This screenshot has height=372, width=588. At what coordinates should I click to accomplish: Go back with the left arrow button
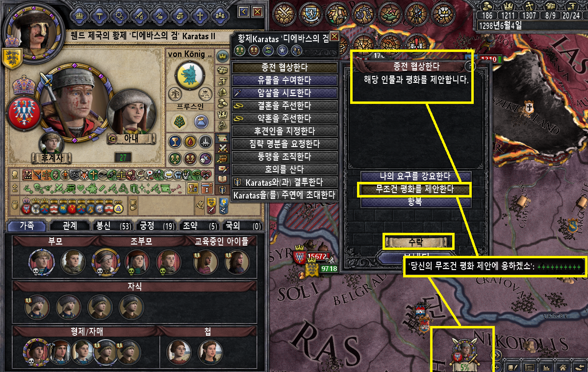(243, 12)
